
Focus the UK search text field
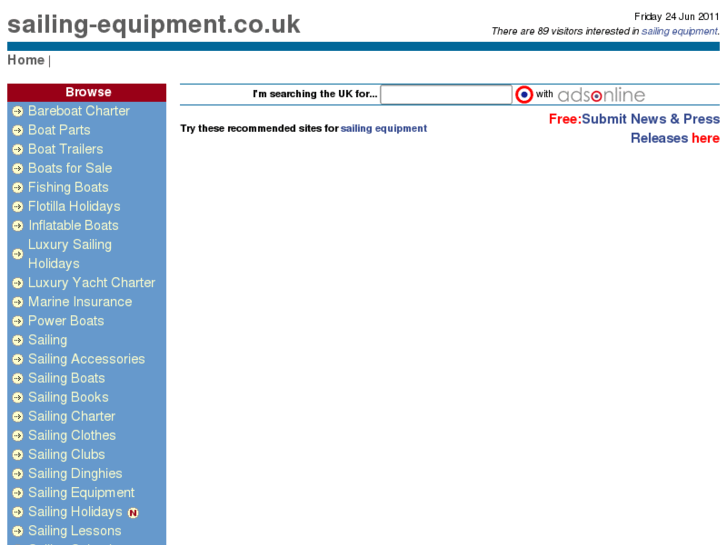tap(446, 95)
